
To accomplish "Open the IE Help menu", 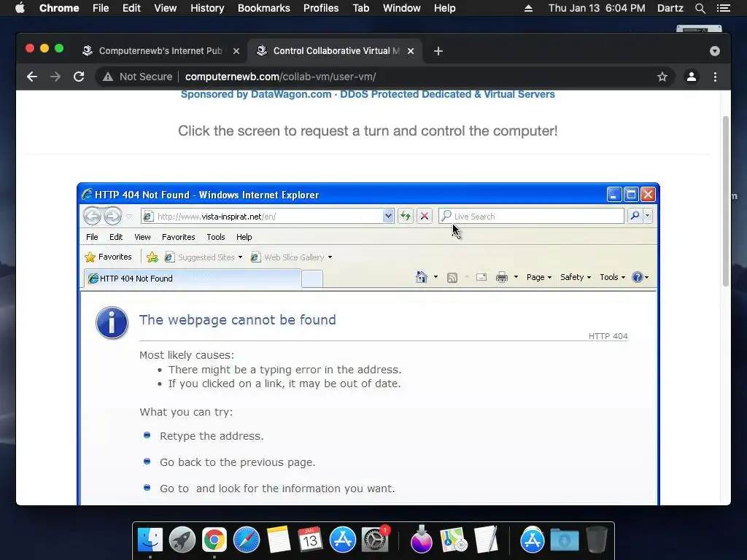I will click(244, 237).
